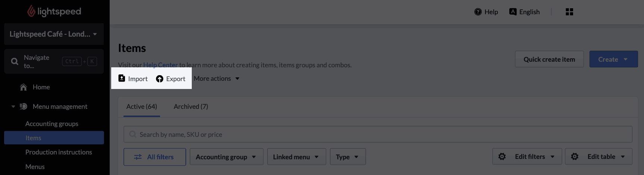The height and width of the screenshot is (175, 644).
Task: Click the English language icon
Action: 513,12
